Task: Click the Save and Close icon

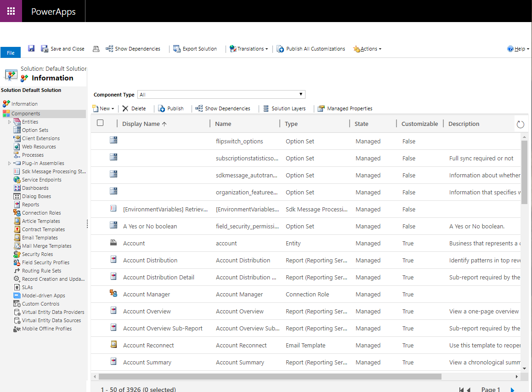Action: pos(45,49)
